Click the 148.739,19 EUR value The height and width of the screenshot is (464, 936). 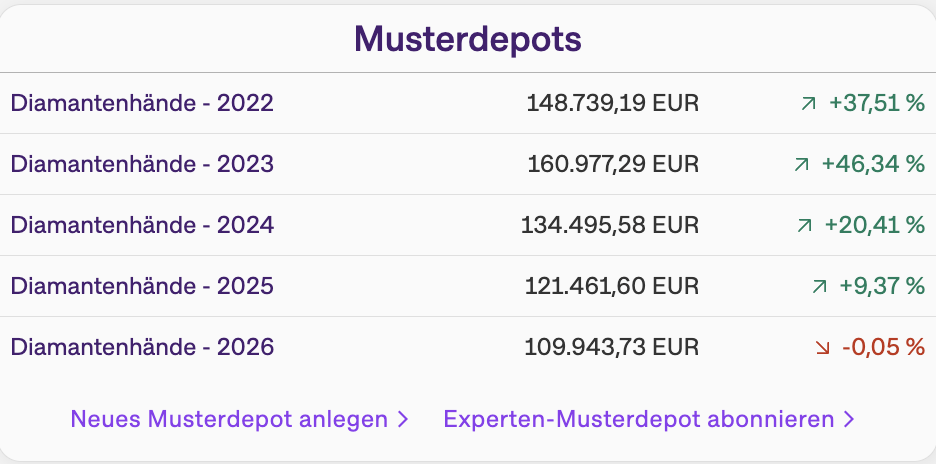(x=612, y=103)
